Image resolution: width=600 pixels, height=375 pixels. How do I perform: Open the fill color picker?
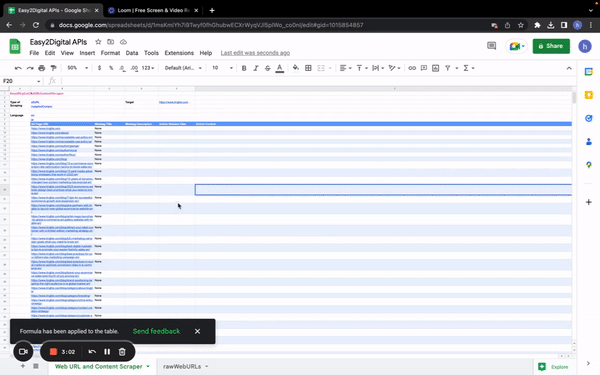(x=296, y=68)
